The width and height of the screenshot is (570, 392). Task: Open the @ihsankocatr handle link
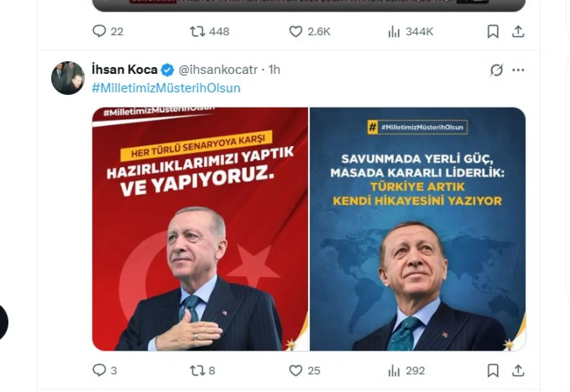click(218, 69)
